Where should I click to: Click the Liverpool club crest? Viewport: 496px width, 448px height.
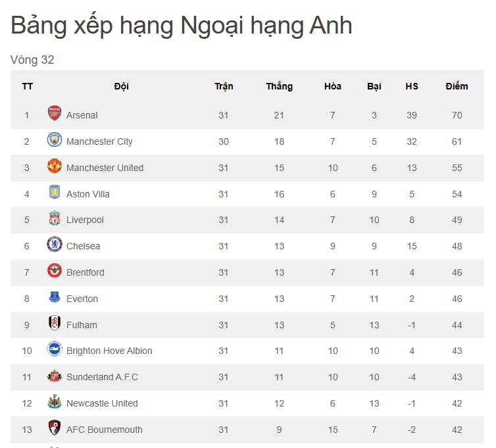55,219
